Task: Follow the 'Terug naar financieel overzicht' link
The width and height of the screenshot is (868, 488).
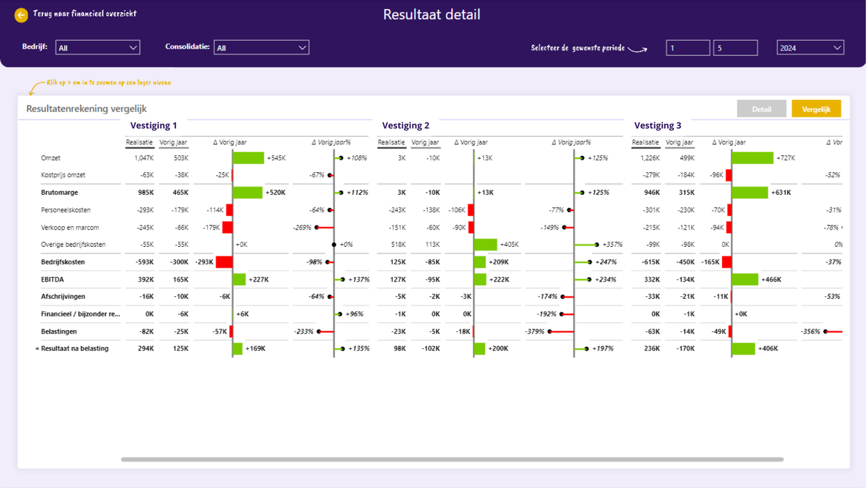Action: pyautogui.click(x=84, y=14)
